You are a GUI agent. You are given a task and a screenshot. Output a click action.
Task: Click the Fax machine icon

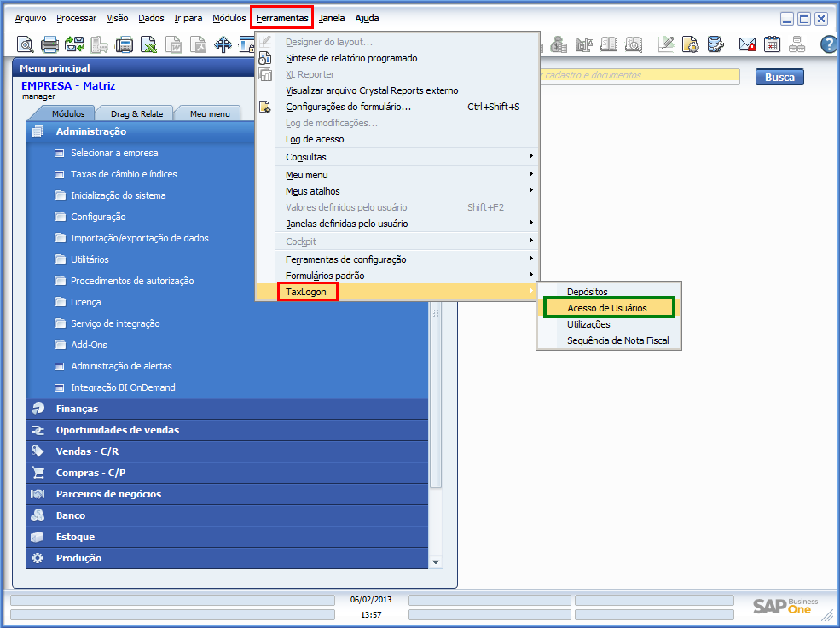[125, 44]
